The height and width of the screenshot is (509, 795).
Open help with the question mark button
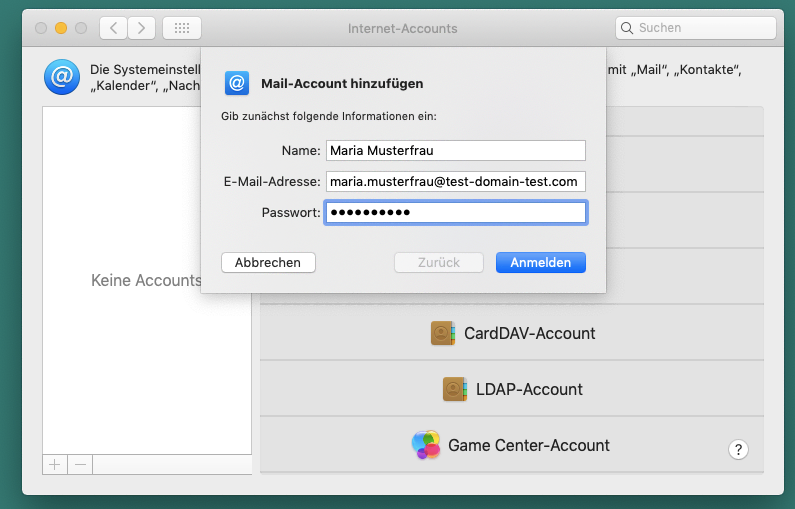739,449
